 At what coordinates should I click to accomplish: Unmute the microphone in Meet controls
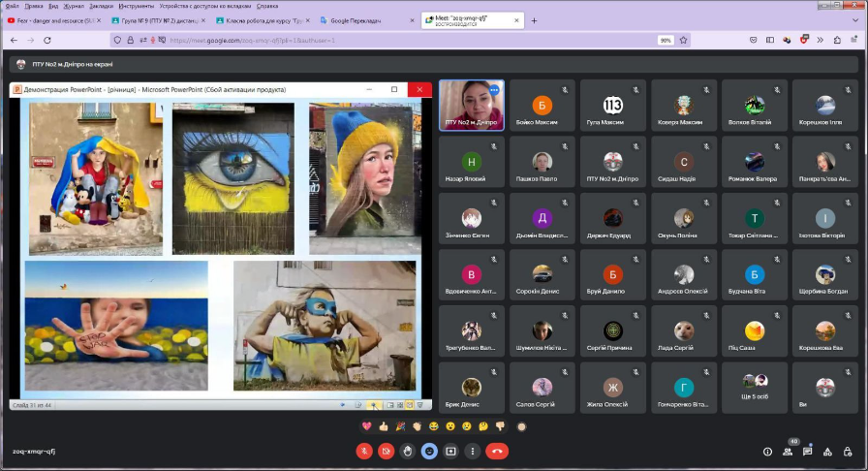coord(363,451)
